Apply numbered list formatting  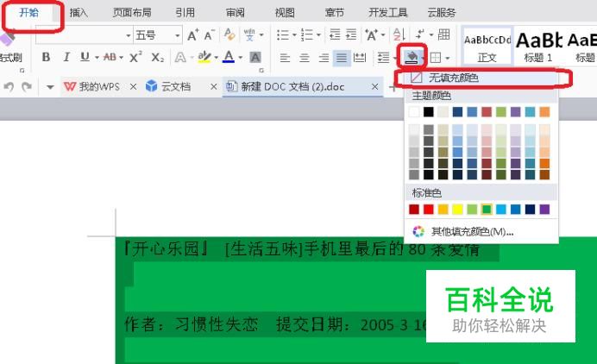click(x=307, y=35)
